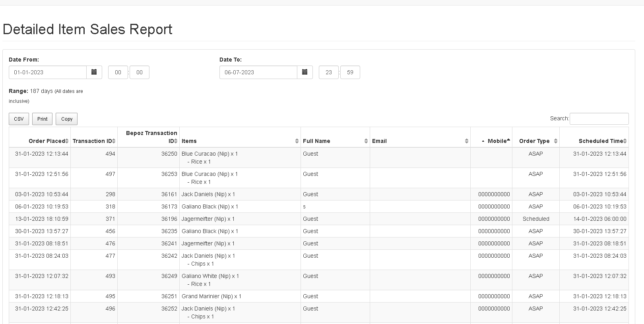Edit the Date To minutes field 59

coord(350,72)
